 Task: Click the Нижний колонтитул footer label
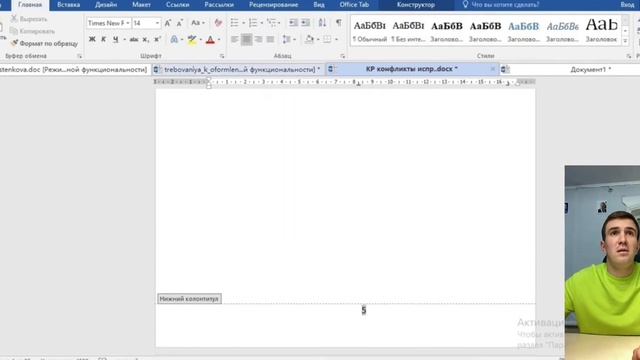[189, 299]
